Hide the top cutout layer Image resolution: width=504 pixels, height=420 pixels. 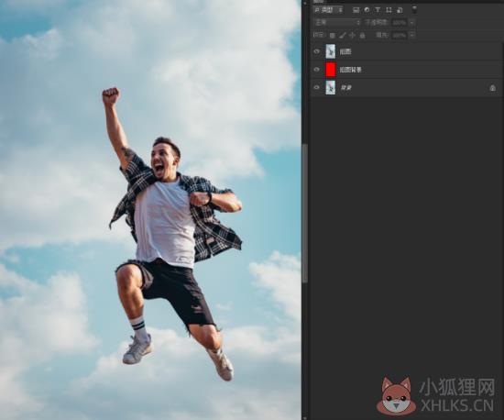pos(317,51)
